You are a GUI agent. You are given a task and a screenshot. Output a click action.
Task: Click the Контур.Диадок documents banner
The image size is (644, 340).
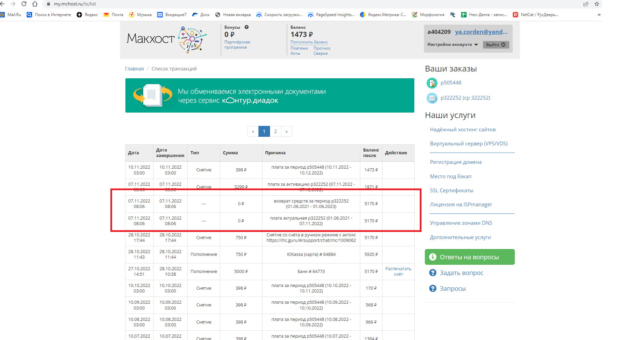click(x=270, y=95)
